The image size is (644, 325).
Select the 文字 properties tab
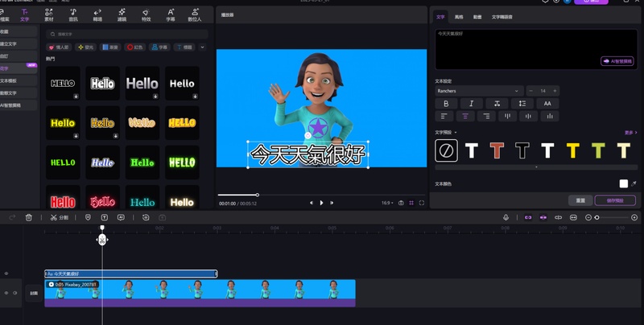(x=440, y=17)
